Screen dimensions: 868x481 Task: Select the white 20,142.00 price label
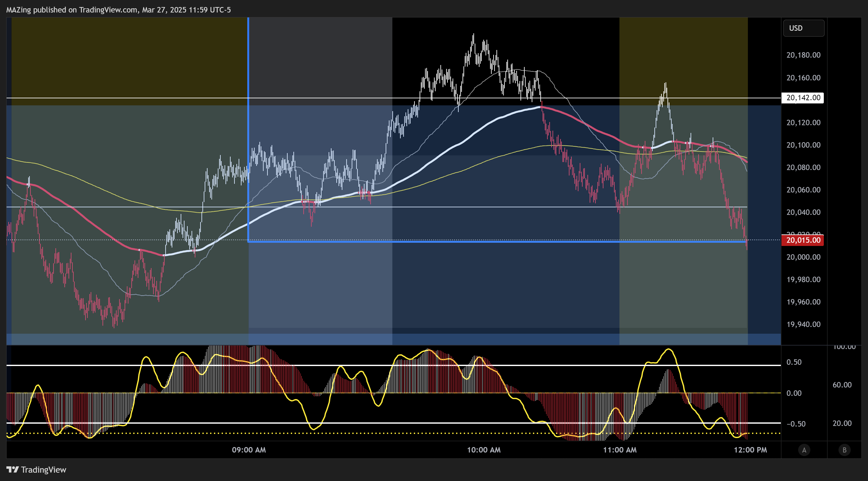pyautogui.click(x=802, y=98)
